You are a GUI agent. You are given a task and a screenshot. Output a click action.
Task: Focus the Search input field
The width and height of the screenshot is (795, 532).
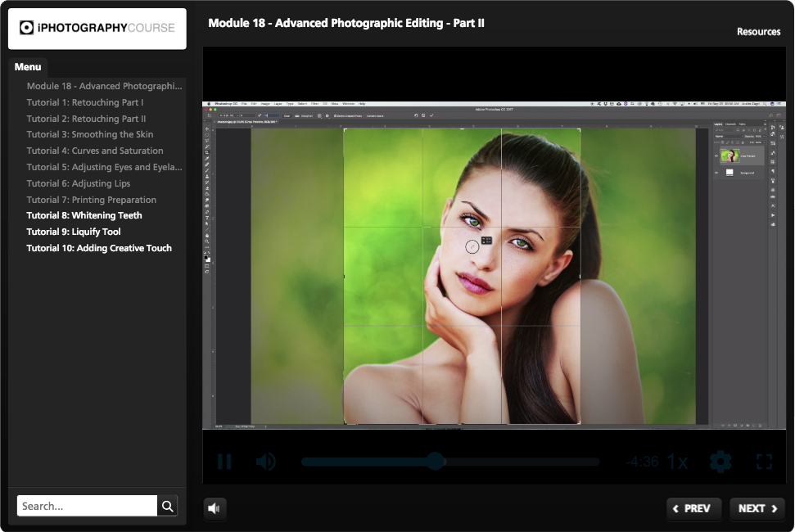tap(88, 506)
